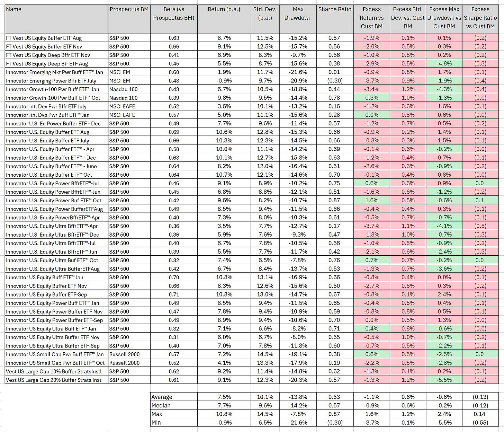The image size is (504, 432).
Task: Click 'Innovator US Equity Buff ETF Jan' name
Action: tap(56, 277)
